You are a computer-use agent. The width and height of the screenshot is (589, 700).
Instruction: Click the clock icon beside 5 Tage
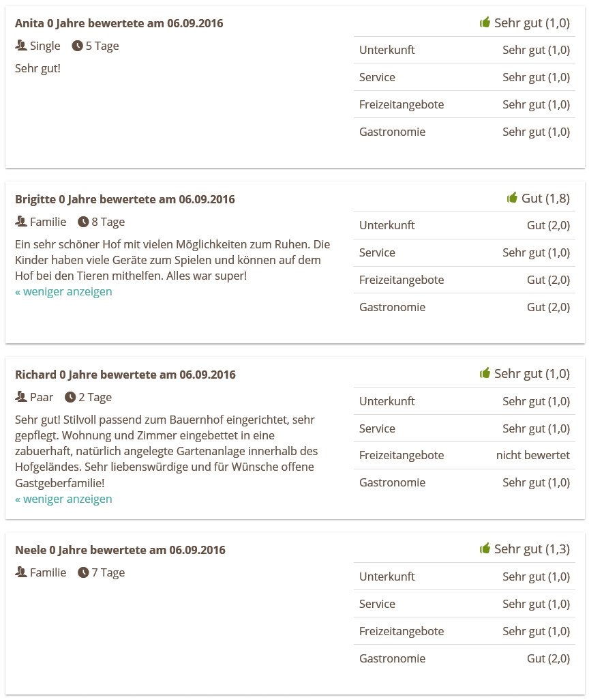pos(78,46)
